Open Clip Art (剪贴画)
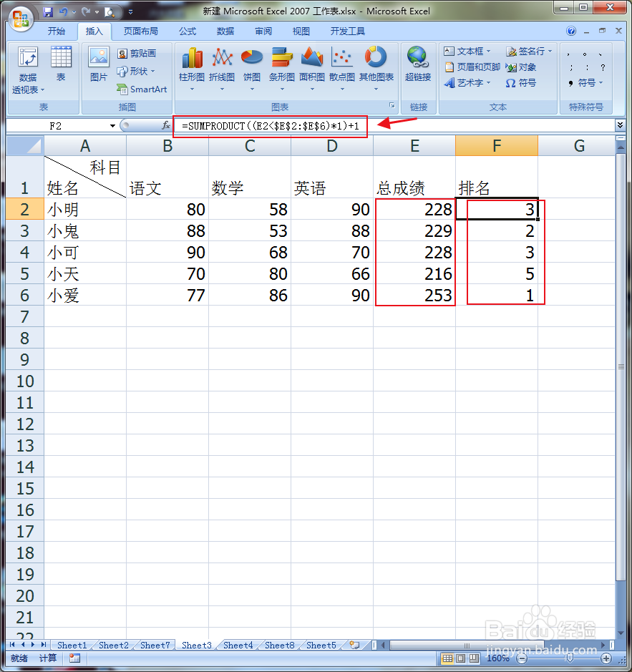 point(142,52)
